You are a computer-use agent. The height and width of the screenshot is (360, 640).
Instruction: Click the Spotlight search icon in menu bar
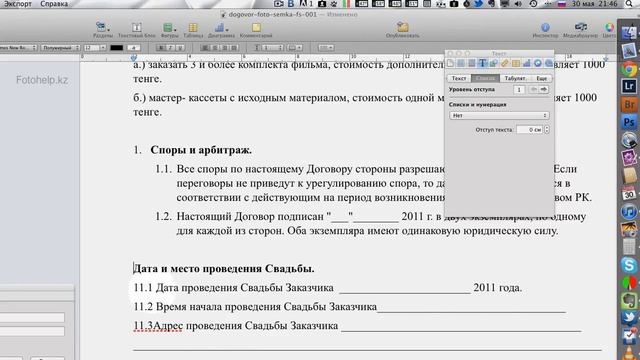click(630, 4)
